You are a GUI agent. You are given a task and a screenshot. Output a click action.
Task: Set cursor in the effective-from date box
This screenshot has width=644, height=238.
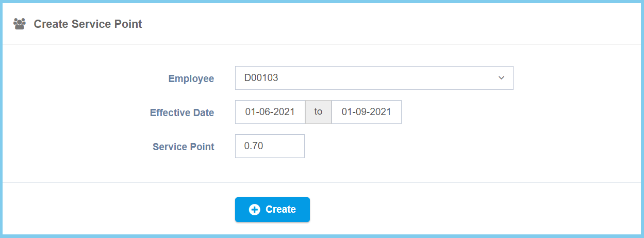[270, 112]
